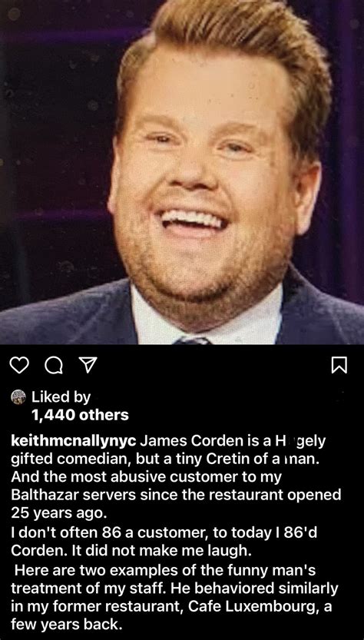The width and height of the screenshot is (364, 640).
Task: Share the post using the paper plane icon
Action: (88, 365)
